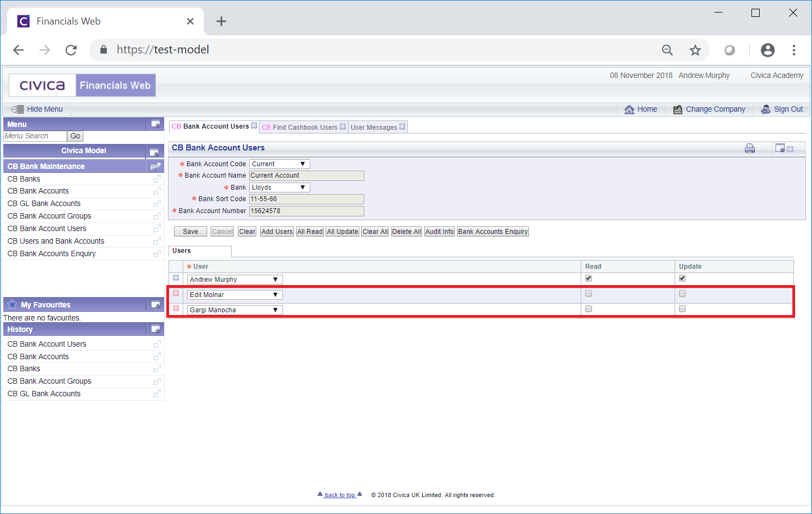
Task: Click the print icon in CB Bank Account Users header
Action: tap(750, 148)
